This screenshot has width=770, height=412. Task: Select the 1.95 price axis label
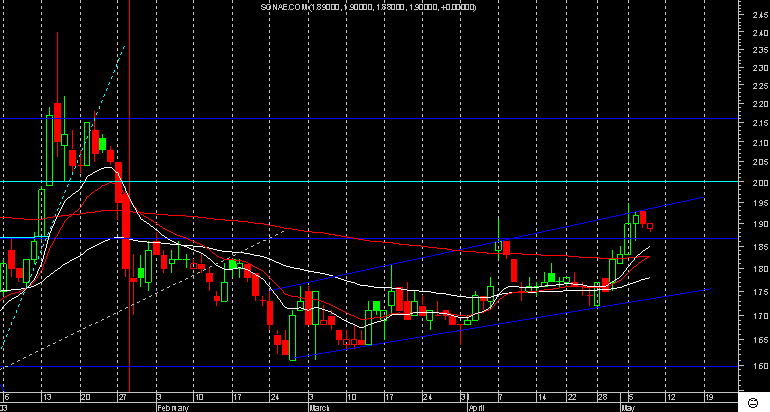pos(760,203)
